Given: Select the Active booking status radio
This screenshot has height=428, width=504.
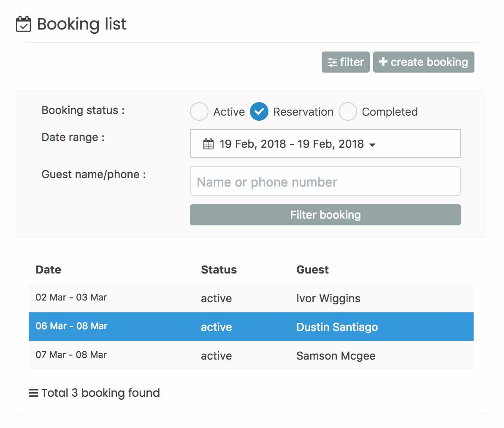Looking at the screenshot, I should 199,112.
